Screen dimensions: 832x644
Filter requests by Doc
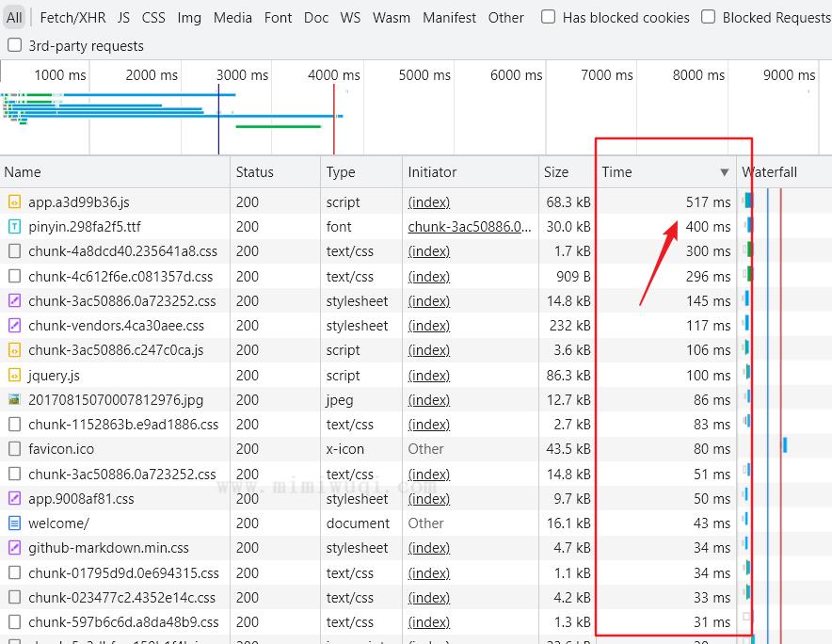tap(316, 18)
